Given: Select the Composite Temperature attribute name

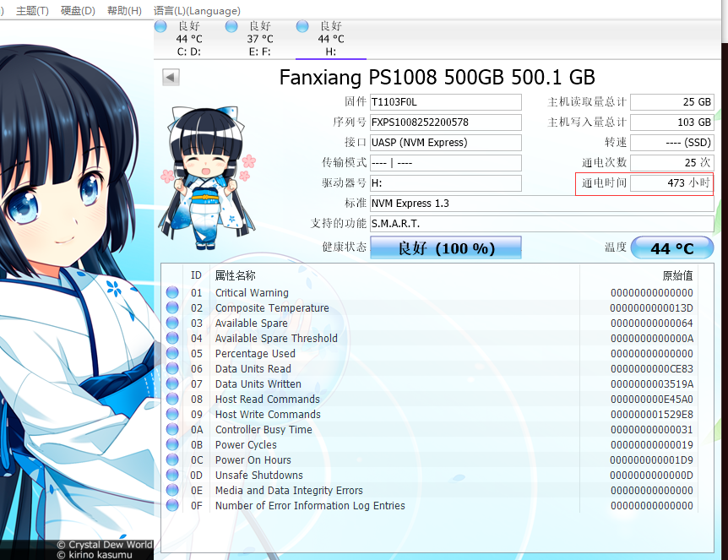Looking at the screenshot, I should pos(272,307).
